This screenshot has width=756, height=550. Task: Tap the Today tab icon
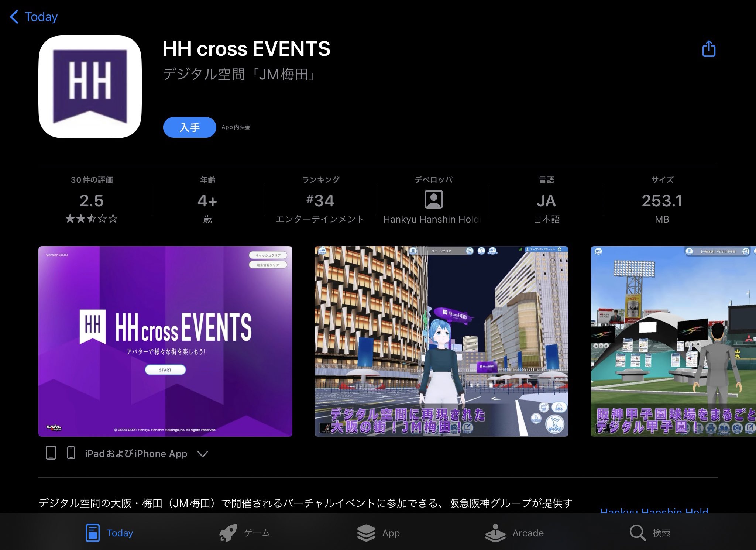click(x=92, y=533)
